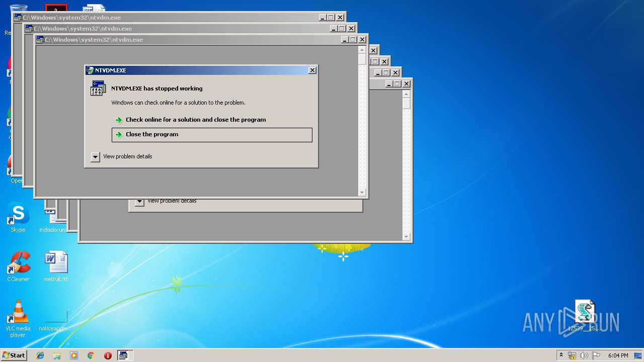Screen dimensions: 644x362
Task: Open Windows Explorer folder icon on taskbar
Action: (57, 355)
